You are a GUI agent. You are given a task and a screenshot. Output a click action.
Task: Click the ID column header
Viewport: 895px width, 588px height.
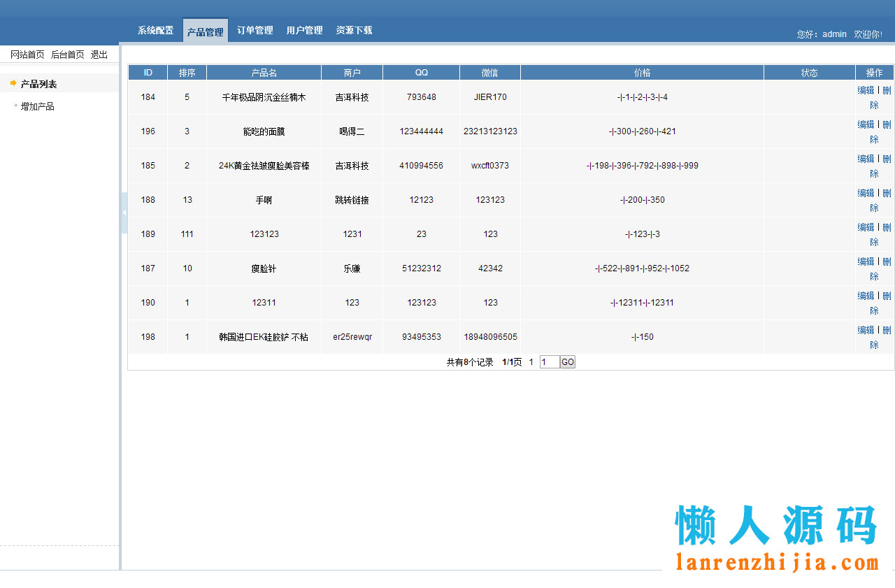click(x=147, y=72)
